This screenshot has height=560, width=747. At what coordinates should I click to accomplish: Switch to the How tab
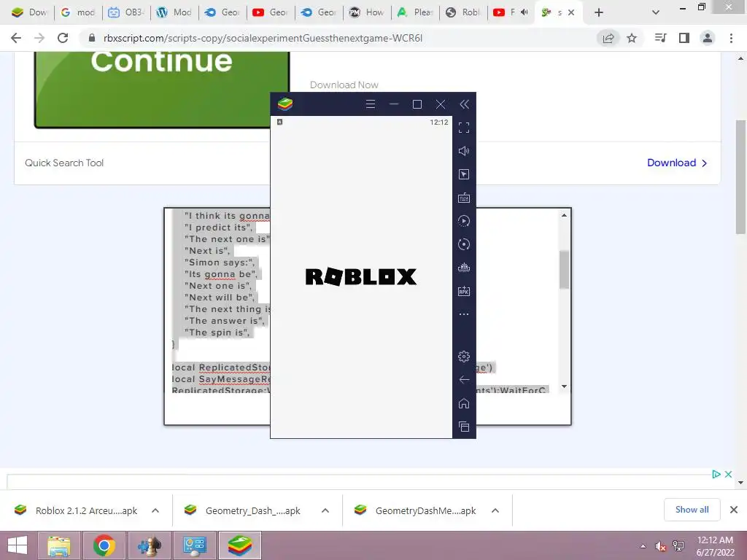366,12
